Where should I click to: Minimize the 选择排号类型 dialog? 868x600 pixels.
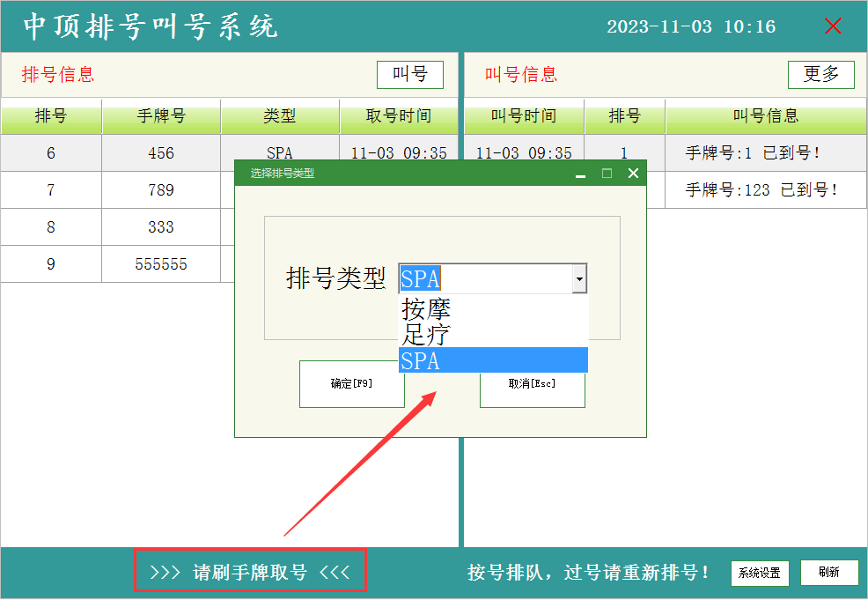pyautogui.click(x=580, y=174)
